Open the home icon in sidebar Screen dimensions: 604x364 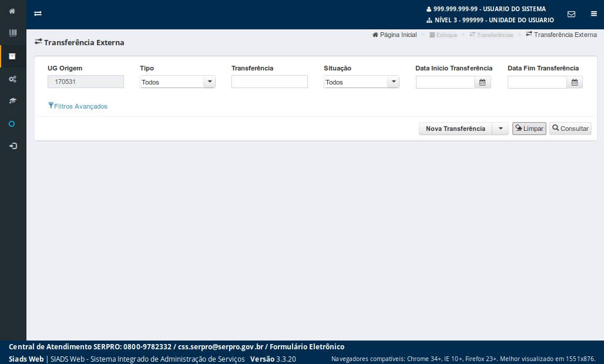[12, 11]
